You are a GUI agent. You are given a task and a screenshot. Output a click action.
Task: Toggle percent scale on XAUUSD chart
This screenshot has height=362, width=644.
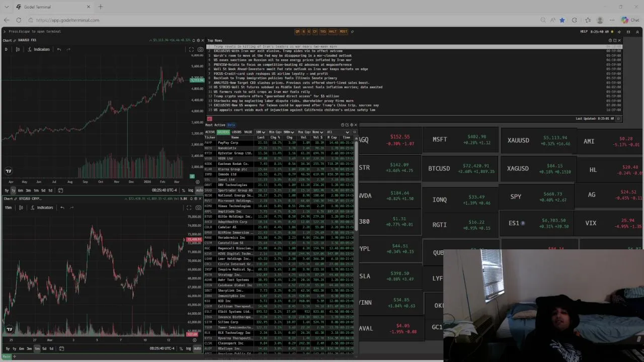click(183, 191)
